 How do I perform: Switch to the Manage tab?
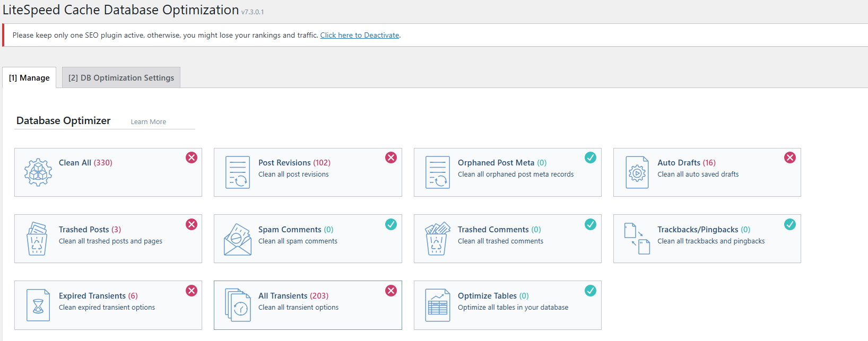point(29,78)
